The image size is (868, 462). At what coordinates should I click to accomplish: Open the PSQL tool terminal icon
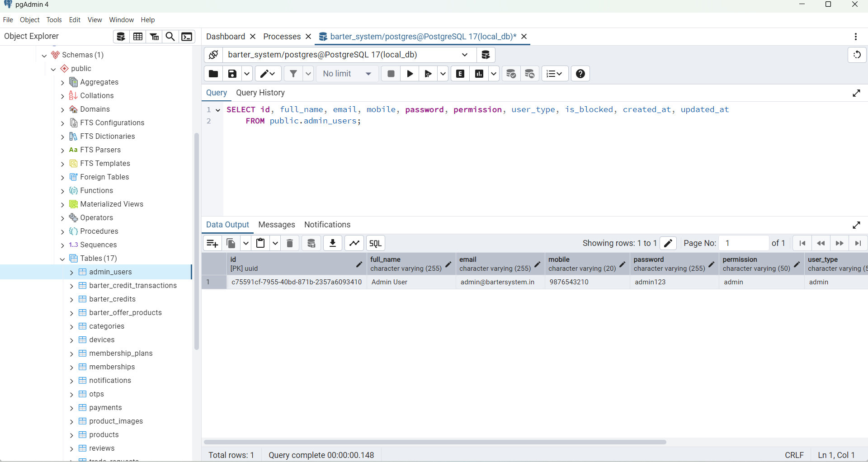(187, 37)
